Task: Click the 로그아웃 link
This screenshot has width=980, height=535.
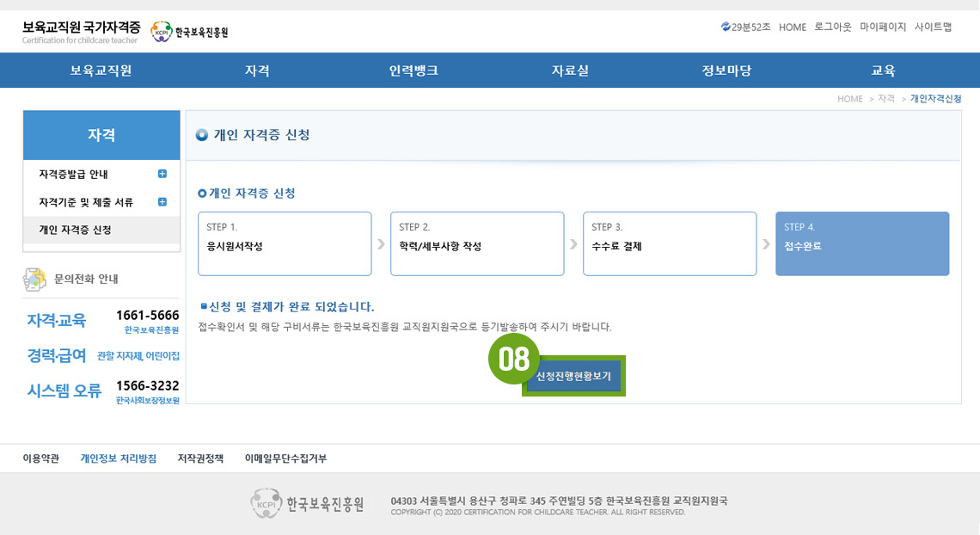Action: (833, 27)
